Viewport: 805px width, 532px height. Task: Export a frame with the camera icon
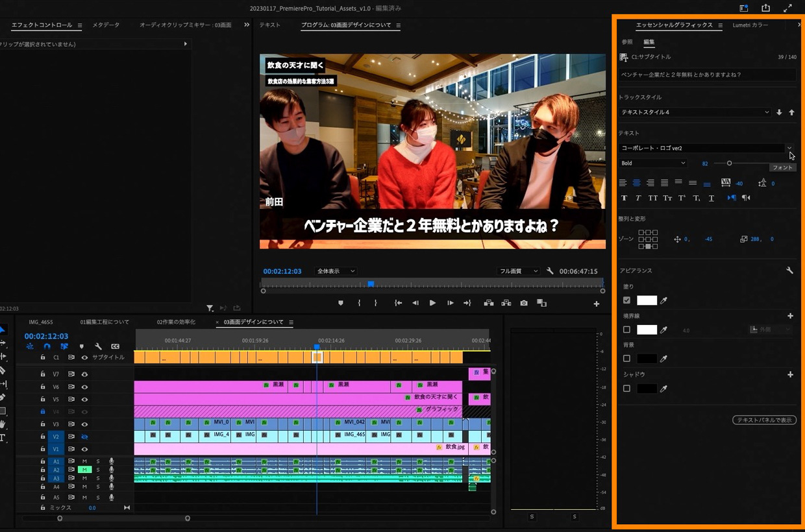tap(524, 303)
